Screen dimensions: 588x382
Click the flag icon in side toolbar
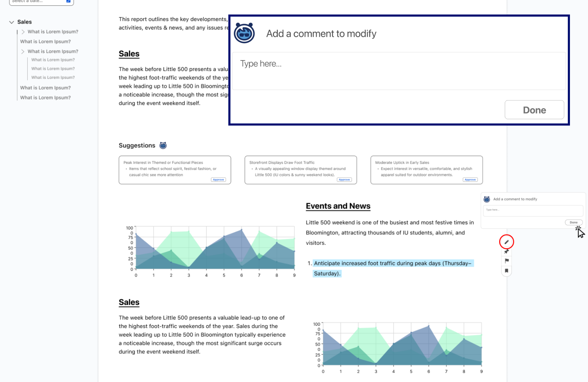click(x=507, y=261)
